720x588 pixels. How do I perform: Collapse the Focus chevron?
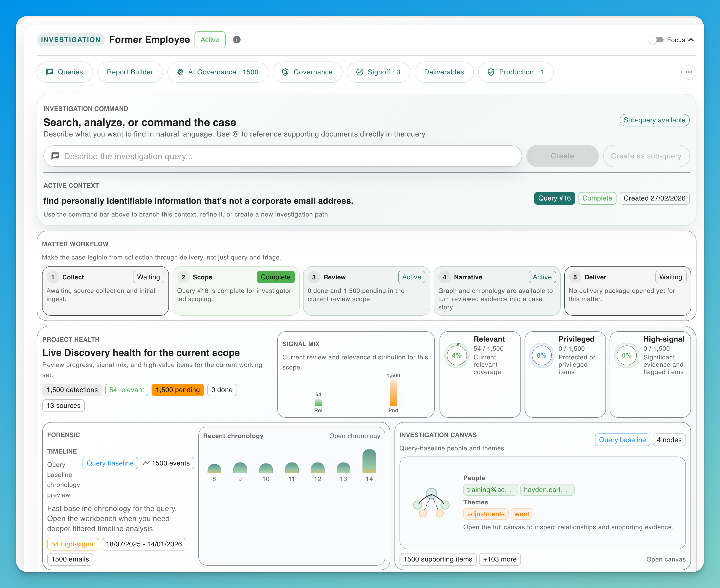tap(691, 40)
